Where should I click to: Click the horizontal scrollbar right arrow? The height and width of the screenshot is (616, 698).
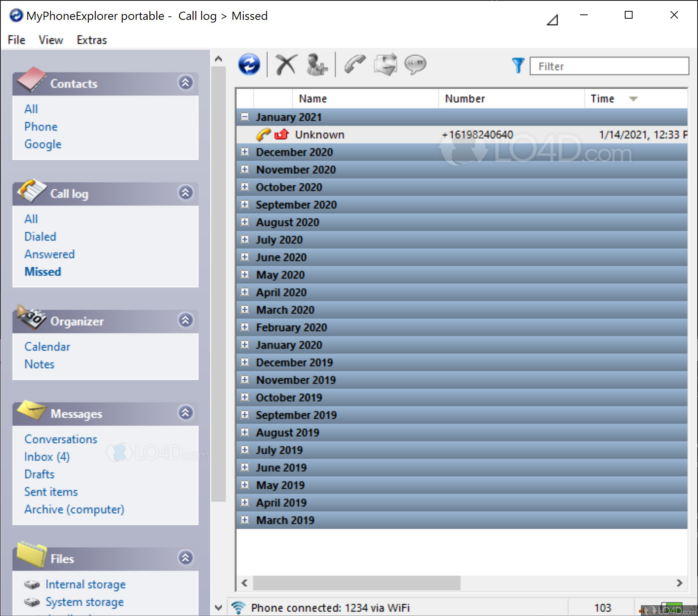pyautogui.click(x=679, y=583)
